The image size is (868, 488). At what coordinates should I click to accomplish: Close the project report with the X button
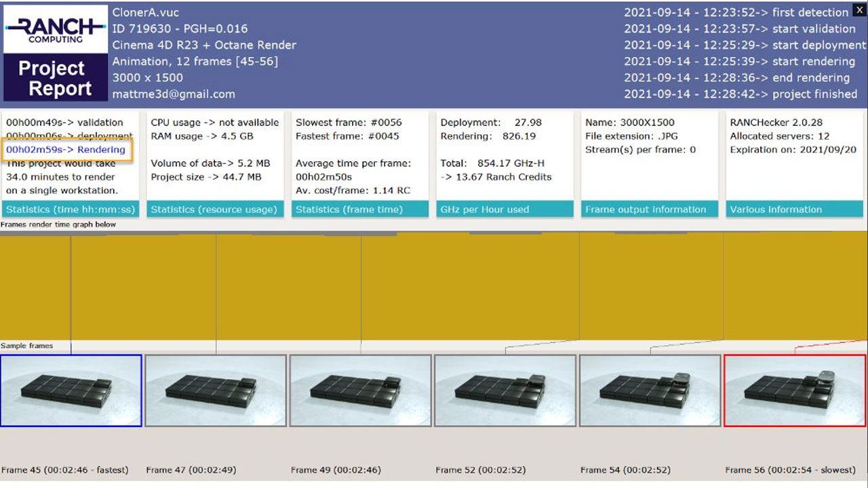tap(859, 9)
